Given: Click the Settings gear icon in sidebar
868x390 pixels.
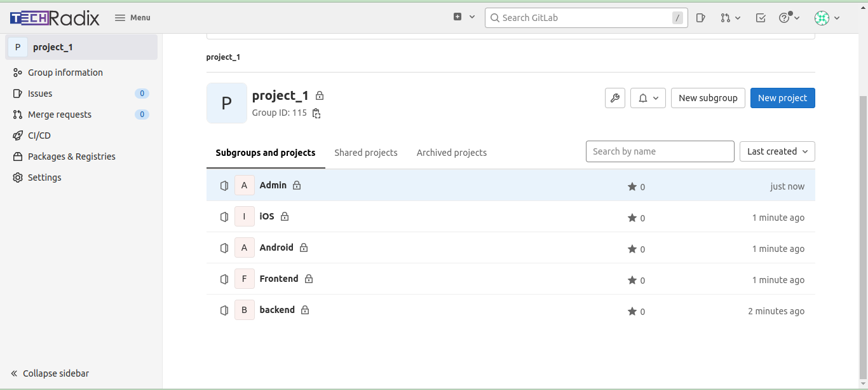Looking at the screenshot, I should (18, 178).
